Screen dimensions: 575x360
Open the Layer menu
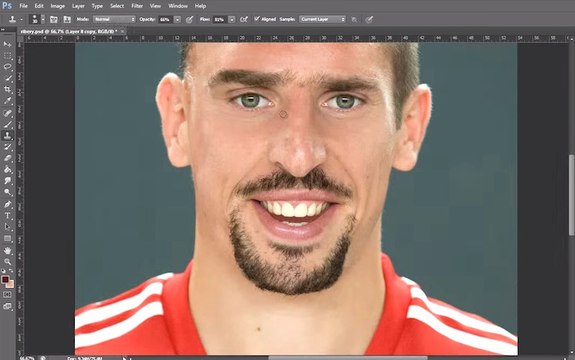tap(78, 6)
